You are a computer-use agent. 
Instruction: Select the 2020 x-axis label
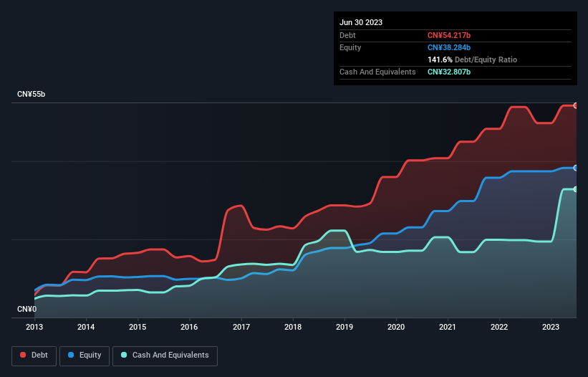396,327
